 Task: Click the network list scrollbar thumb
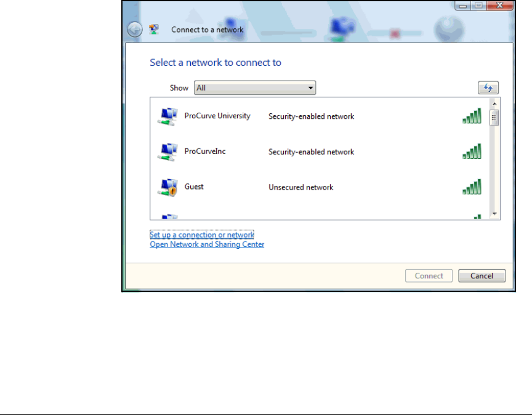[494, 118]
